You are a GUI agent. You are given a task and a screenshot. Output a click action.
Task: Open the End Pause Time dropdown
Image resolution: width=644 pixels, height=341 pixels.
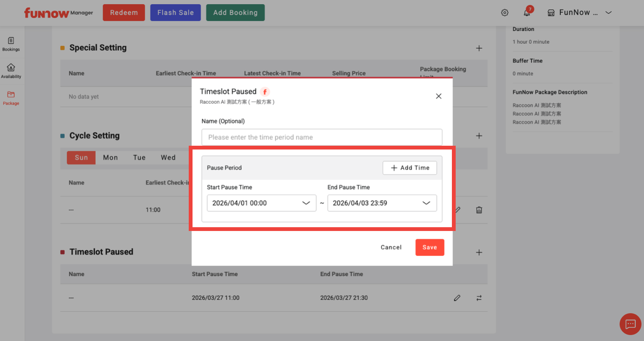[x=382, y=203]
